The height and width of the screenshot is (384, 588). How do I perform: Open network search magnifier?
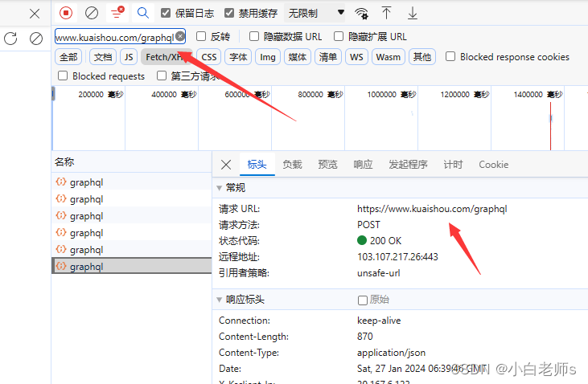pyautogui.click(x=143, y=13)
